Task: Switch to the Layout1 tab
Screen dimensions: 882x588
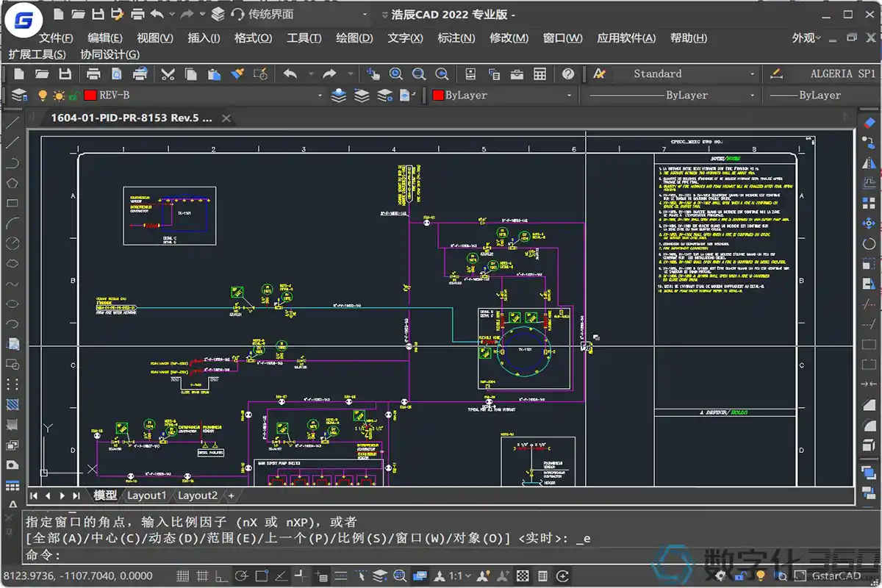Action: click(x=147, y=495)
